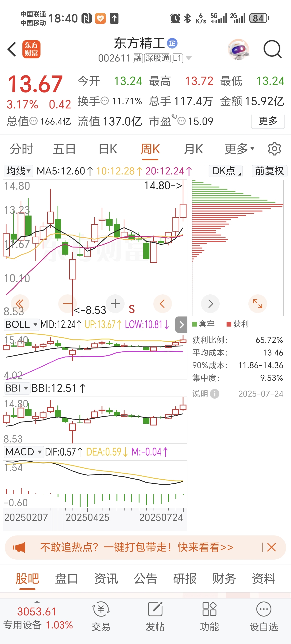Tap the alarm clock status icon
291x644 pixels.
tap(175, 18)
